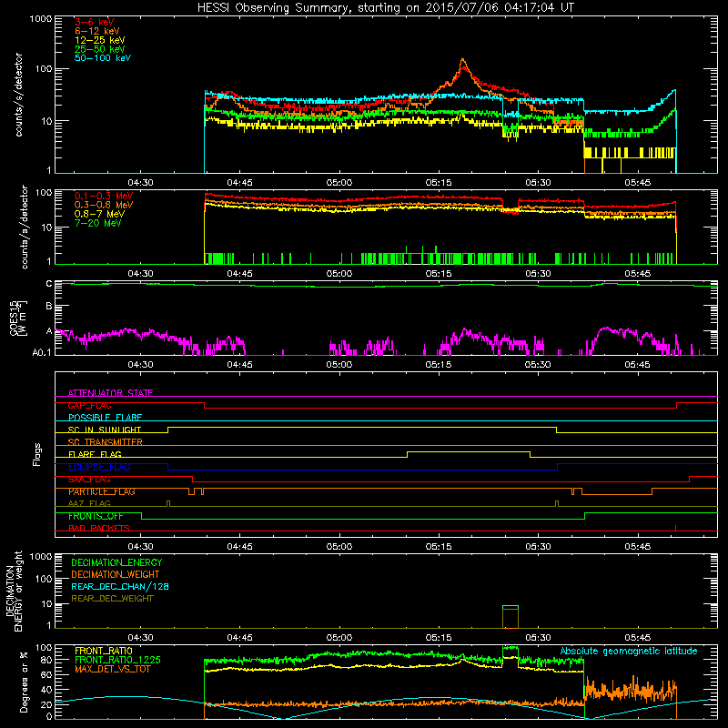The height and width of the screenshot is (728, 728).
Task: Click the 6-12 keV count peak near 05:18
Action: tap(462, 60)
